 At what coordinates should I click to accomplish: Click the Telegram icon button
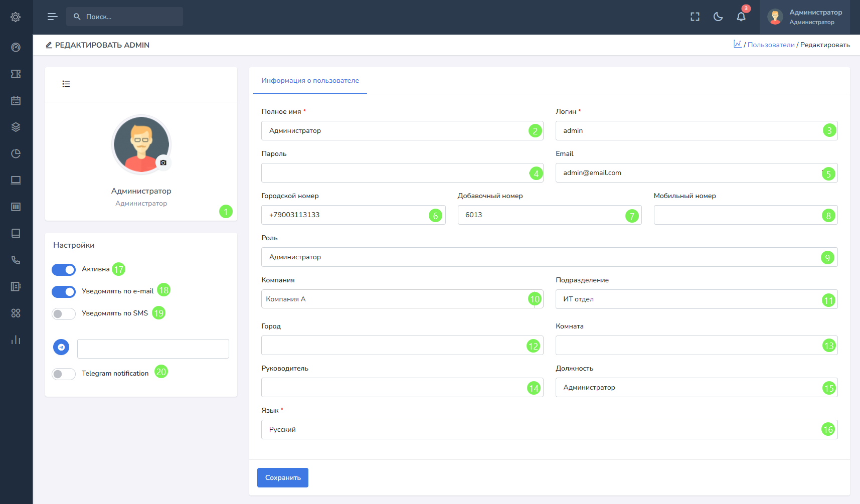pos(61,347)
